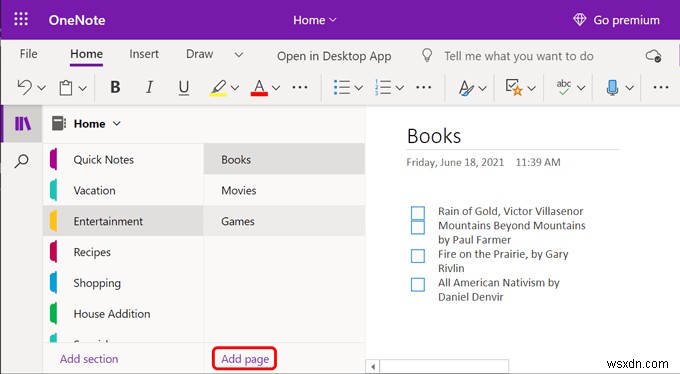Image resolution: width=680 pixels, height=374 pixels.
Task: Expand the Dictate dropdown arrow
Action: [x=630, y=88]
